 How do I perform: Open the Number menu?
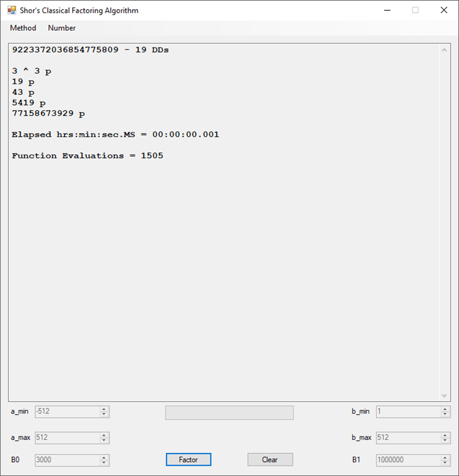tap(62, 28)
